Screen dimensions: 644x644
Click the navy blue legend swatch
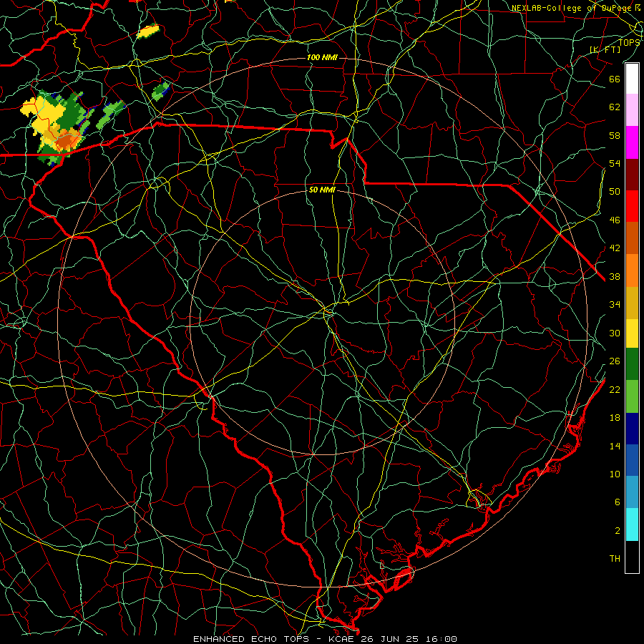pos(632,429)
